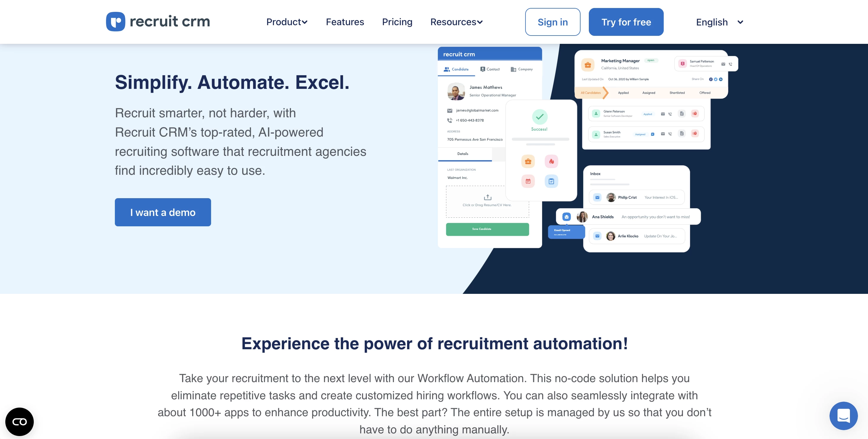Screen dimensions: 868x439
Task: Click the Candidate tab icon in CRM panel
Action: pos(447,68)
